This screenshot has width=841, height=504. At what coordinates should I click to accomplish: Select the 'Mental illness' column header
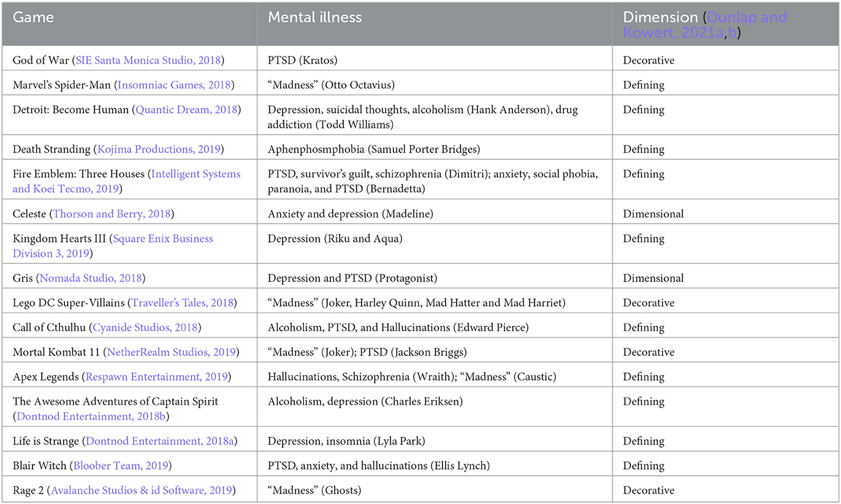(x=314, y=17)
